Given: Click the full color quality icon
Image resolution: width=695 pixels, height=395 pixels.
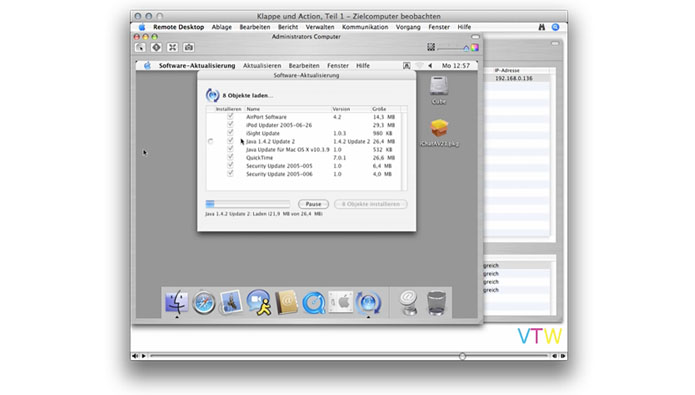Looking at the screenshot, I should (475, 47).
